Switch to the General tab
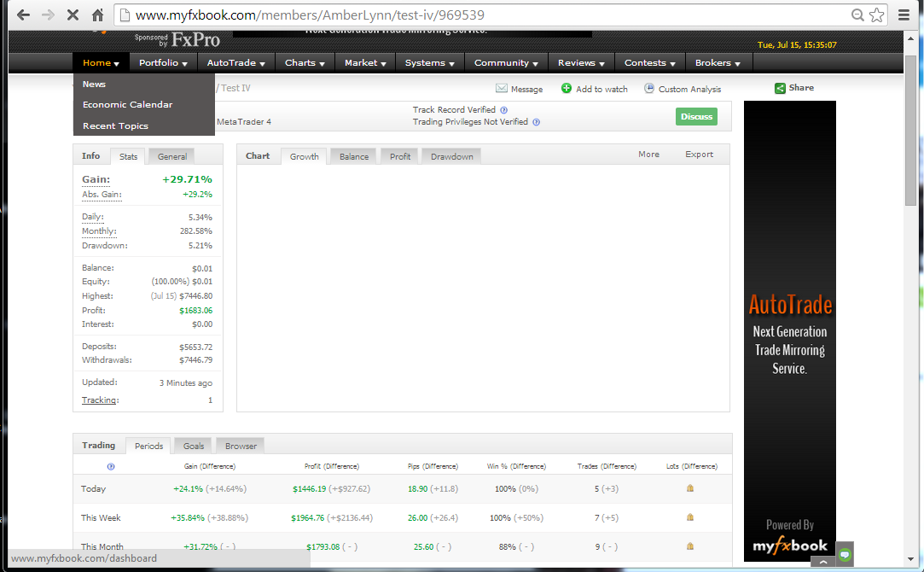Viewport: 924px width, 572px height. tap(172, 156)
